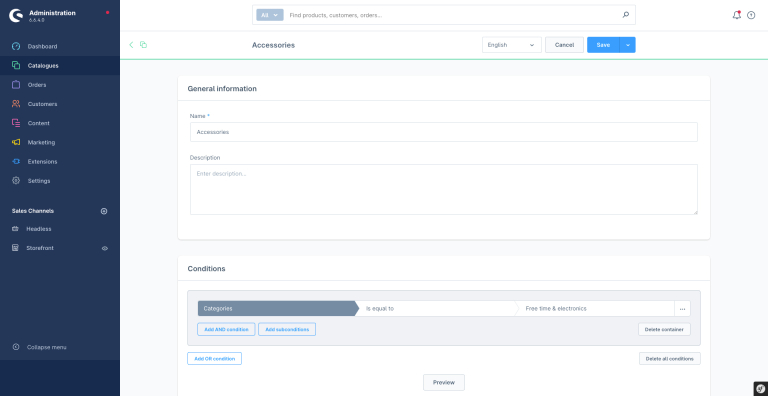Open the All search filter dropdown
Screen dimensions: 768x396
[x=270, y=15]
